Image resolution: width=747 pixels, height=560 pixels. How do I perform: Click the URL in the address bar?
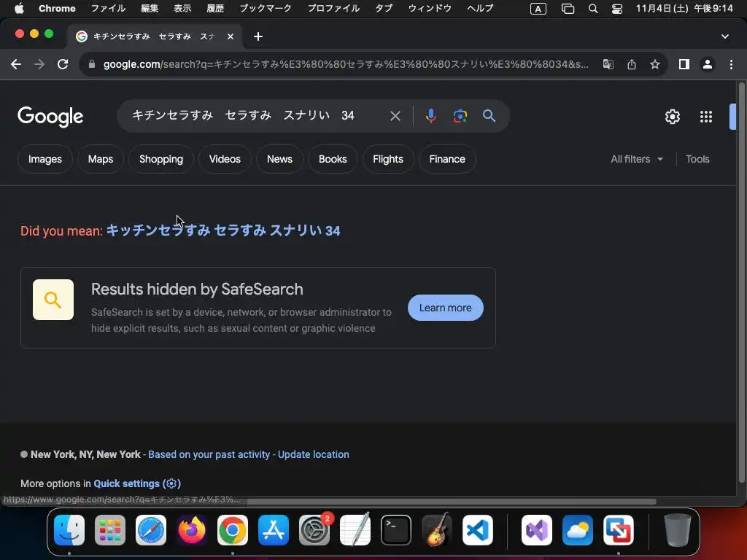point(346,64)
